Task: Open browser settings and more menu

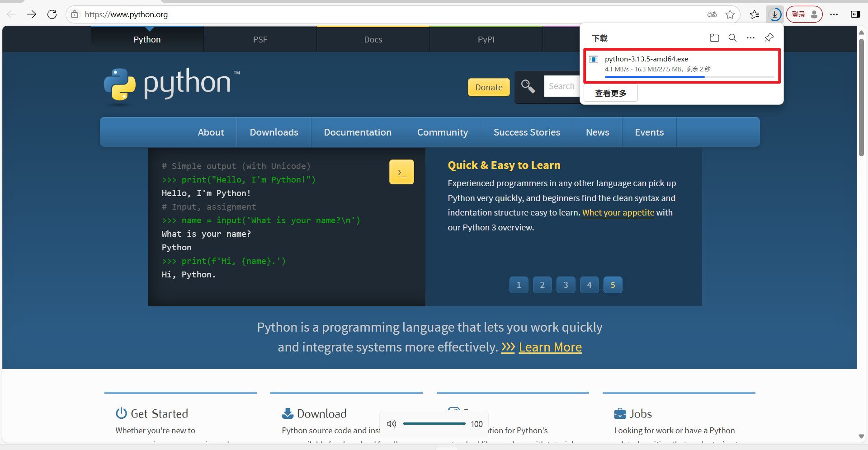Action: [x=834, y=14]
